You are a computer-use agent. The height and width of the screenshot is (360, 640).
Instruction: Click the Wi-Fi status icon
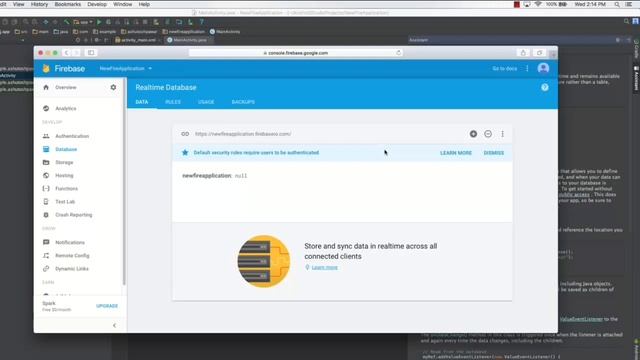tap(538, 4)
